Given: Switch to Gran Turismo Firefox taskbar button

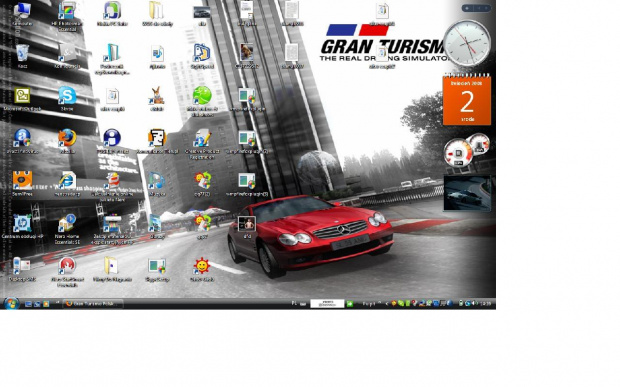Looking at the screenshot, I should pyautogui.click(x=93, y=304).
